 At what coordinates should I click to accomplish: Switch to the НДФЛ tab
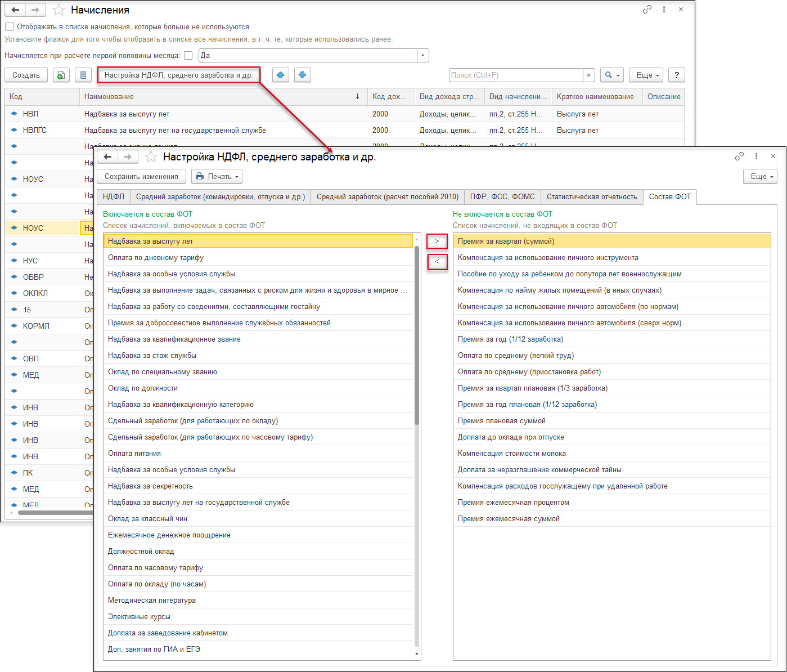pyautogui.click(x=114, y=196)
